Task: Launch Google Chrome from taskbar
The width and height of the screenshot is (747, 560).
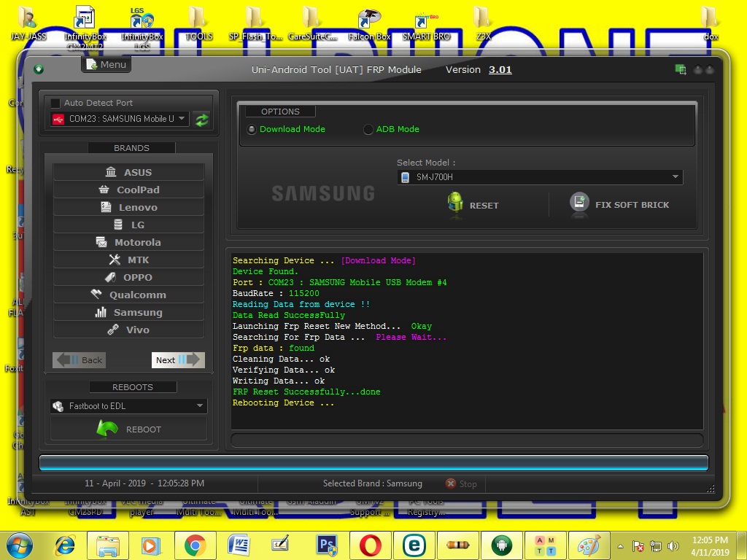Action: 195,545
